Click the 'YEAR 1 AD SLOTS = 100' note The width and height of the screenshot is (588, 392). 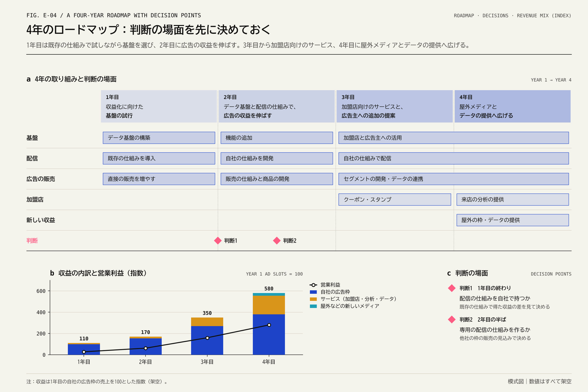(274, 274)
